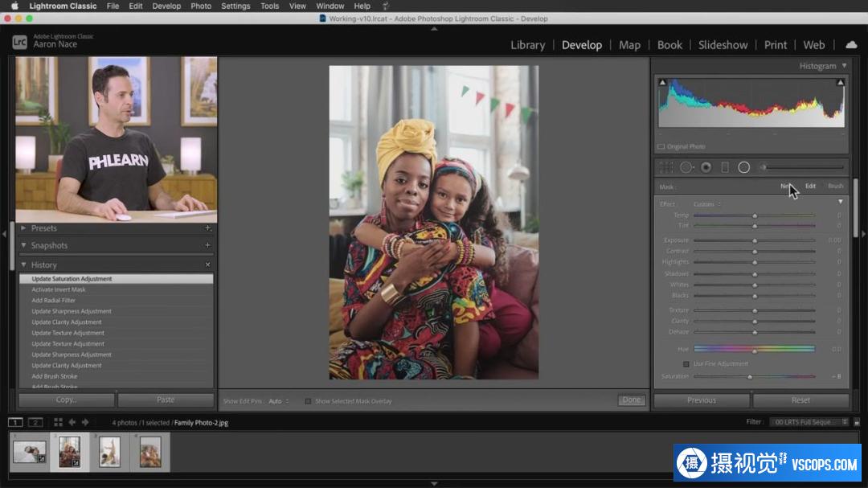This screenshot has width=868, height=488.
Task: Open the Develop menu
Action: (x=166, y=6)
